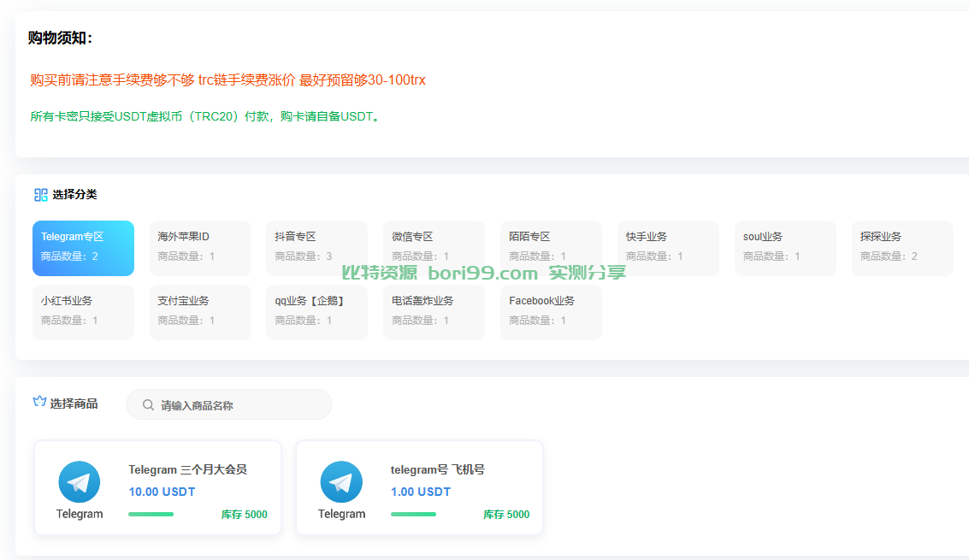Select the 小红书业务 category
The image size is (969, 560).
(84, 312)
